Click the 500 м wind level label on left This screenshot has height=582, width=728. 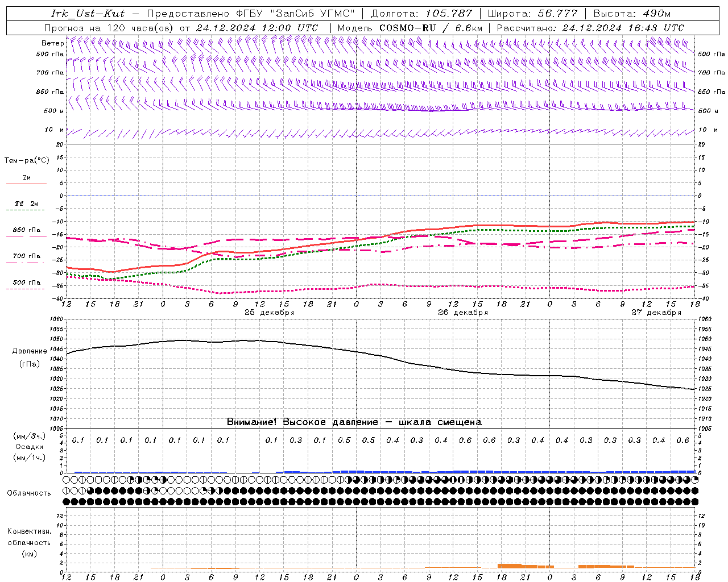54,111
